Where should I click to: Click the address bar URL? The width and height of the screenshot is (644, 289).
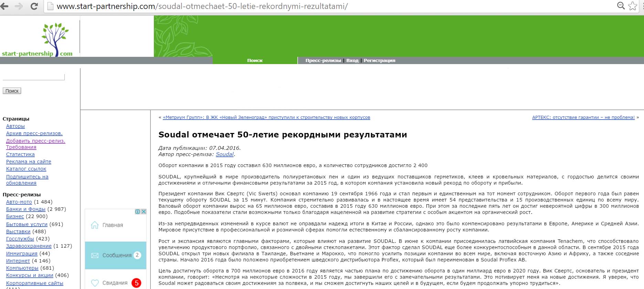[202, 6]
